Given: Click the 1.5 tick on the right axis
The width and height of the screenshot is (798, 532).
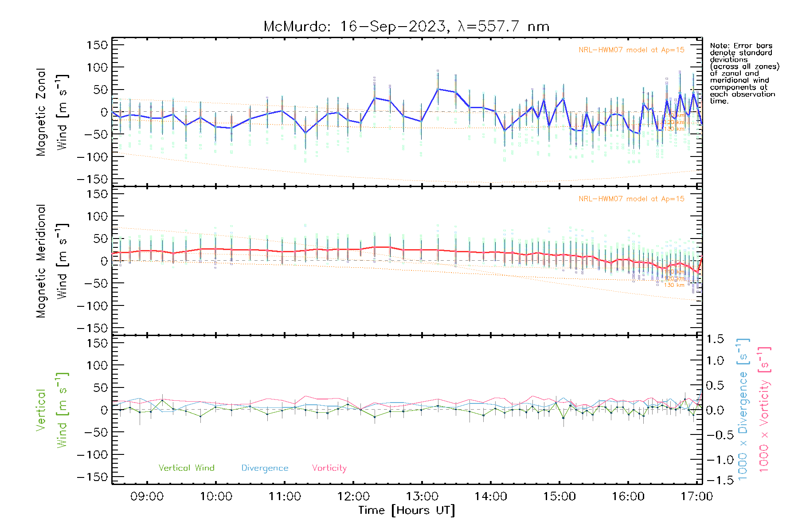Looking at the screenshot, I should 715,339.
